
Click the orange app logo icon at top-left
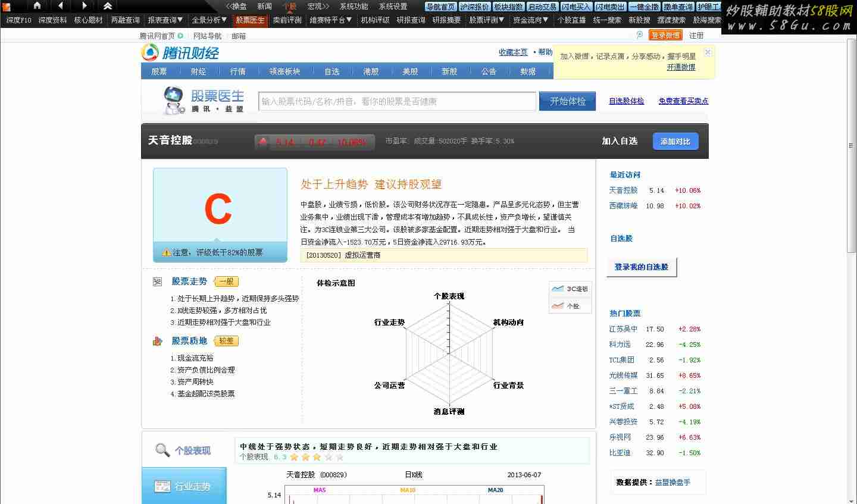point(6,6)
